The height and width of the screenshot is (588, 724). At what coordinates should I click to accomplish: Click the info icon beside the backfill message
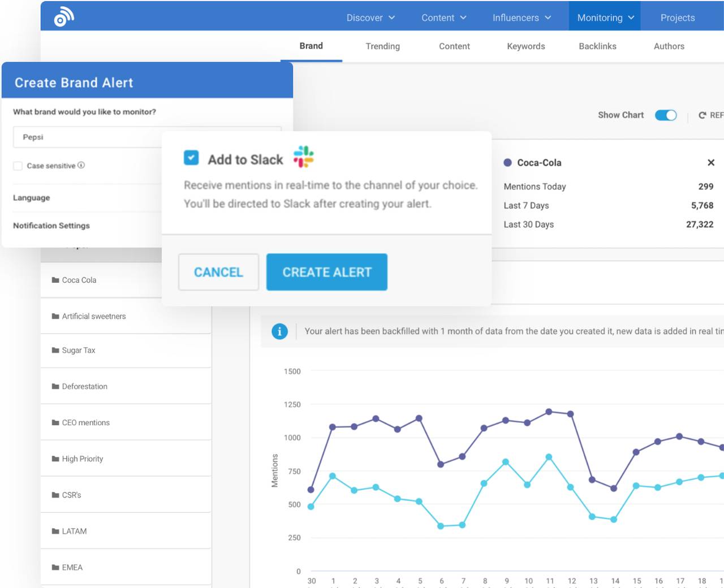point(279,331)
